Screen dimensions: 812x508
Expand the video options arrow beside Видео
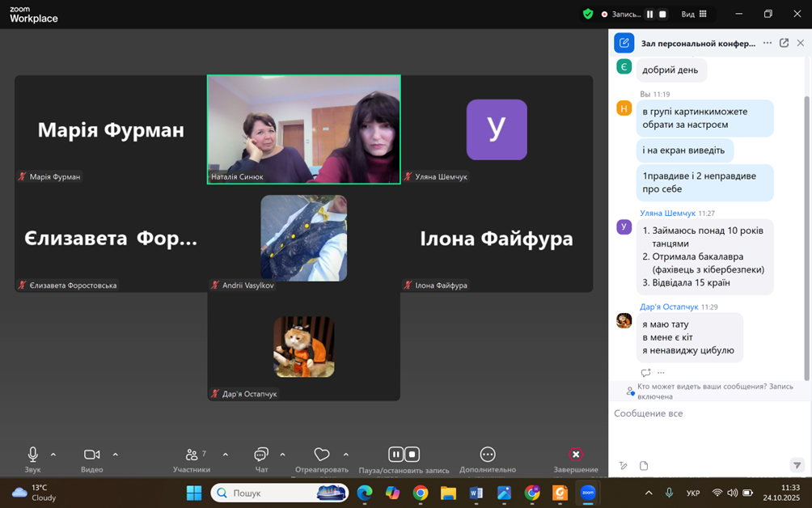[x=115, y=455]
